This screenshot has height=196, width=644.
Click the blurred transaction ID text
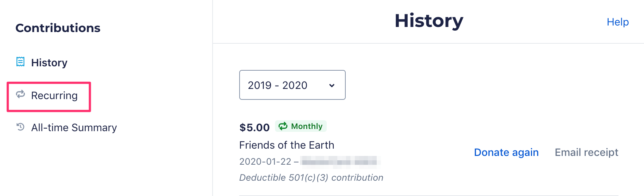pos(341,161)
